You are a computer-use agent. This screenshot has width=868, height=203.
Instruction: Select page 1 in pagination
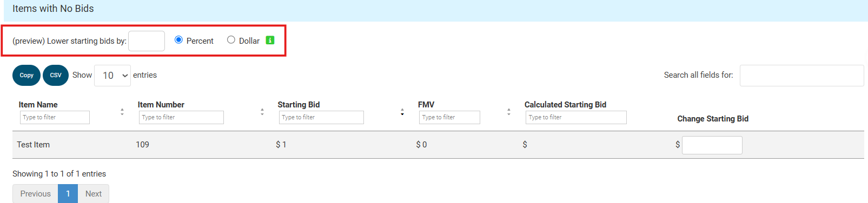tap(68, 193)
